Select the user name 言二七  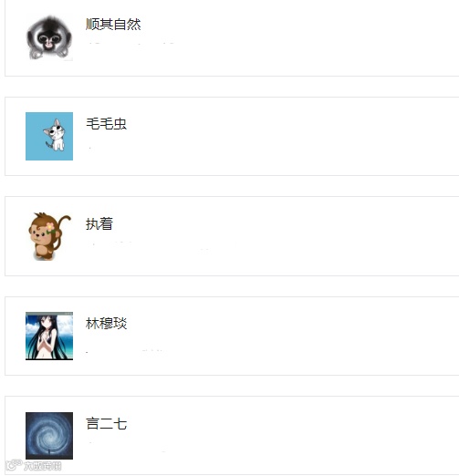click(106, 423)
